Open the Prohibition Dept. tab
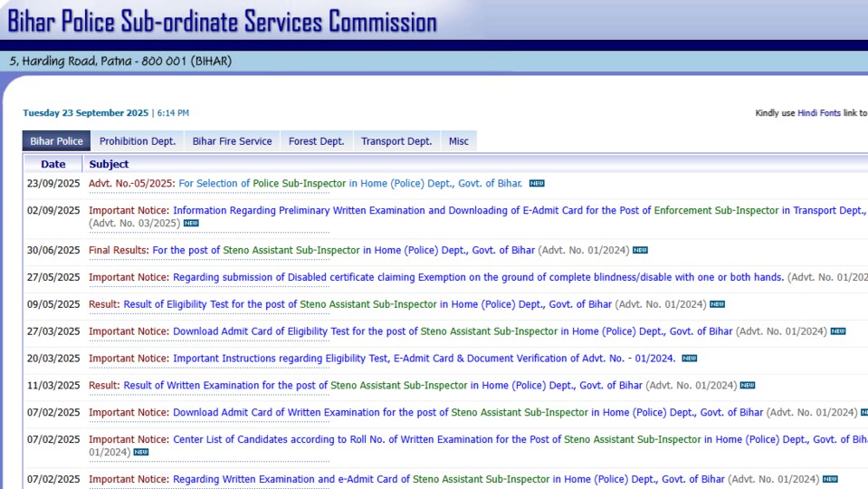Screen dimensions: 868x489 click(138, 141)
